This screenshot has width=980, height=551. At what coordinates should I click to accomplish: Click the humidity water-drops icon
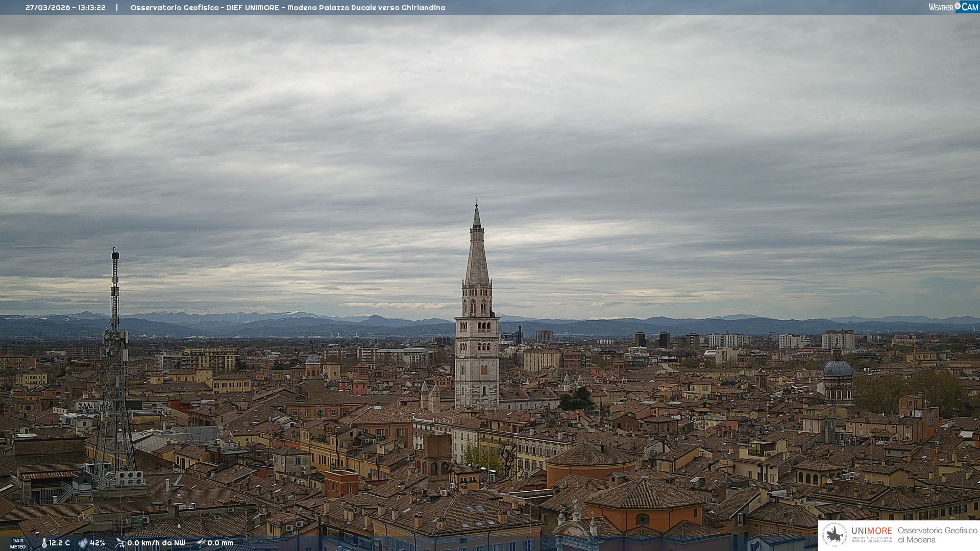pos(83,543)
